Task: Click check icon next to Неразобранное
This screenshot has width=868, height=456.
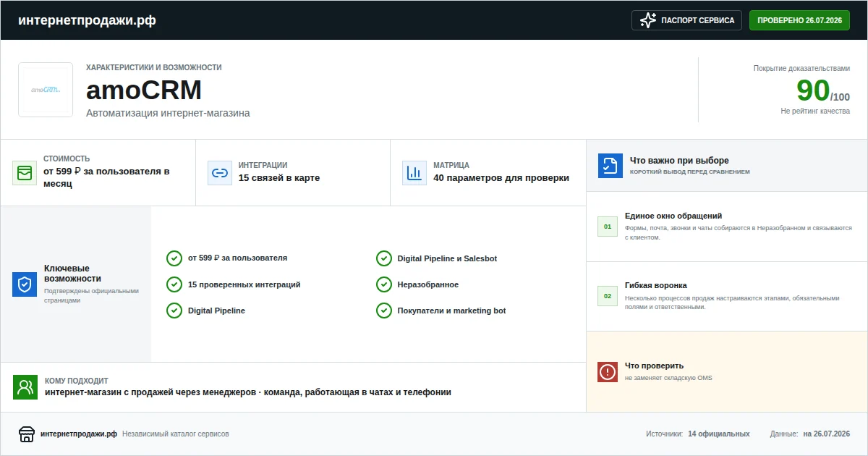Action: point(384,284)
